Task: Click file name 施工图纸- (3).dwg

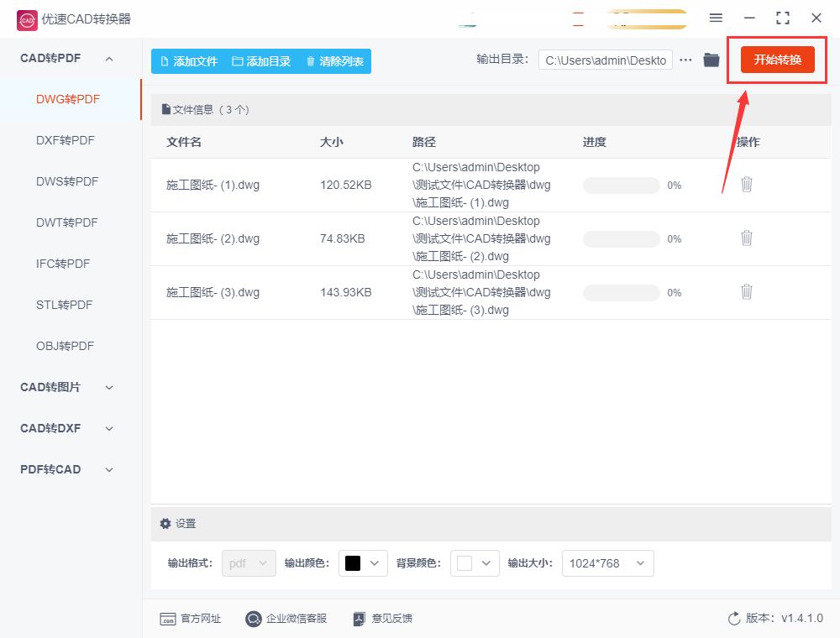Action: pyautogui.click(x=213, y=292)
